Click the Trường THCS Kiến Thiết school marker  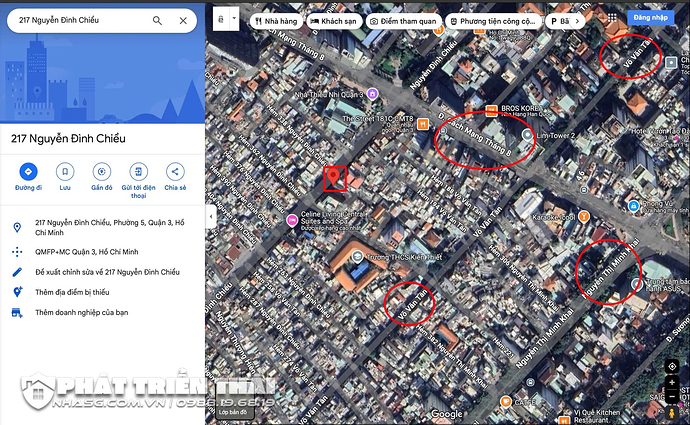[x=357, y=256]
